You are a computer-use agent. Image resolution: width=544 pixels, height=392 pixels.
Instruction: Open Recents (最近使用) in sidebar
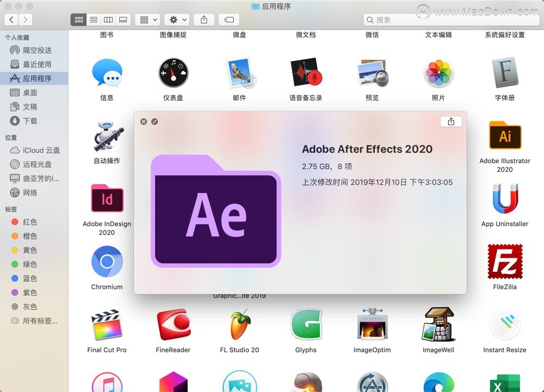point(34,65)
